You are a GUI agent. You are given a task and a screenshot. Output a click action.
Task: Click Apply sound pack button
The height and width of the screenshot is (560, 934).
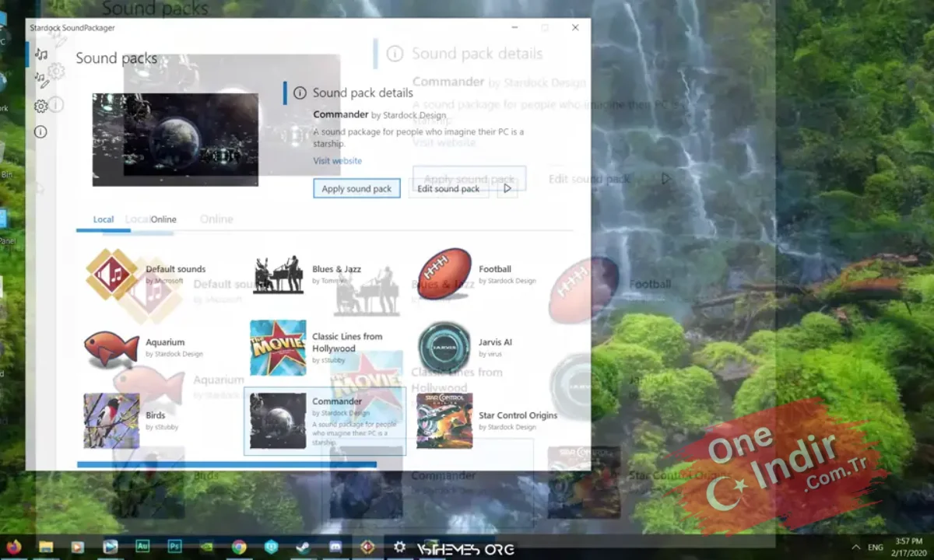coord(357,188)
